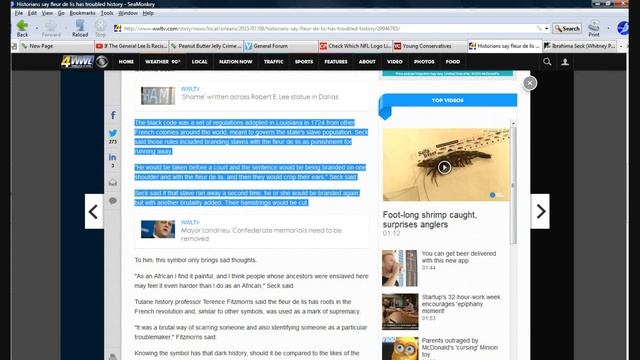Open the Go menu
The width and height of the screenshot is (640, 360).
point(61,13)
